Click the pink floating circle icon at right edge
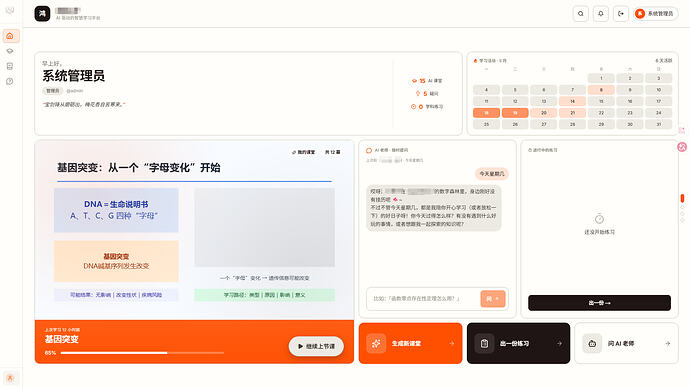 tap(682, 147)
